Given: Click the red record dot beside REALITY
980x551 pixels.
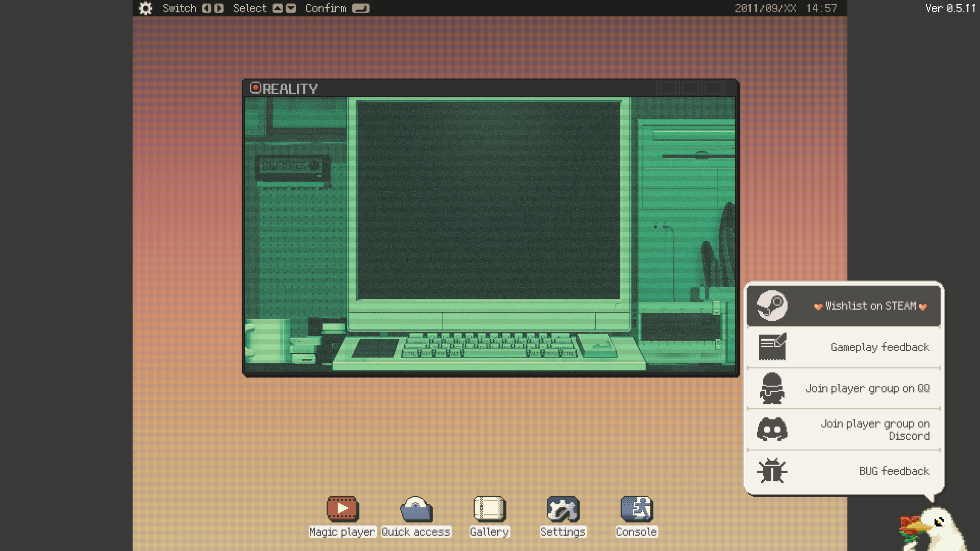Looking at the screenshot, I should click(x=255, y=88).
